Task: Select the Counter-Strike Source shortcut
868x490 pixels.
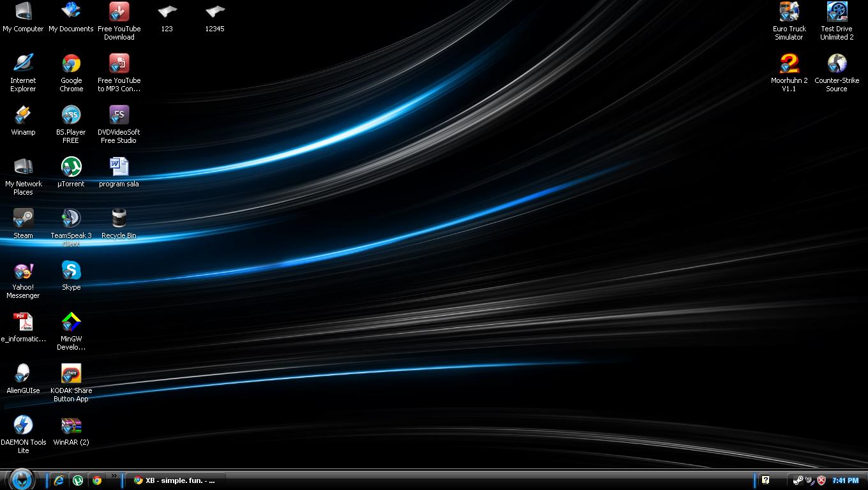Action: (837, 73)
